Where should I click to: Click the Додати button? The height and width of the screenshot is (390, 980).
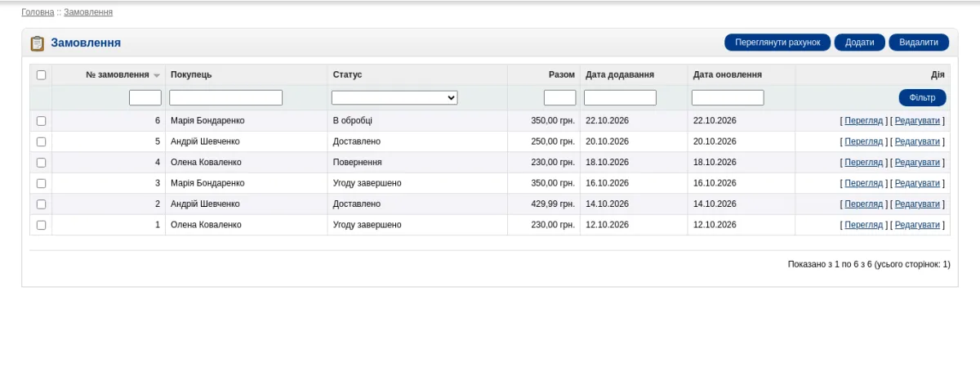pos(860,43)
